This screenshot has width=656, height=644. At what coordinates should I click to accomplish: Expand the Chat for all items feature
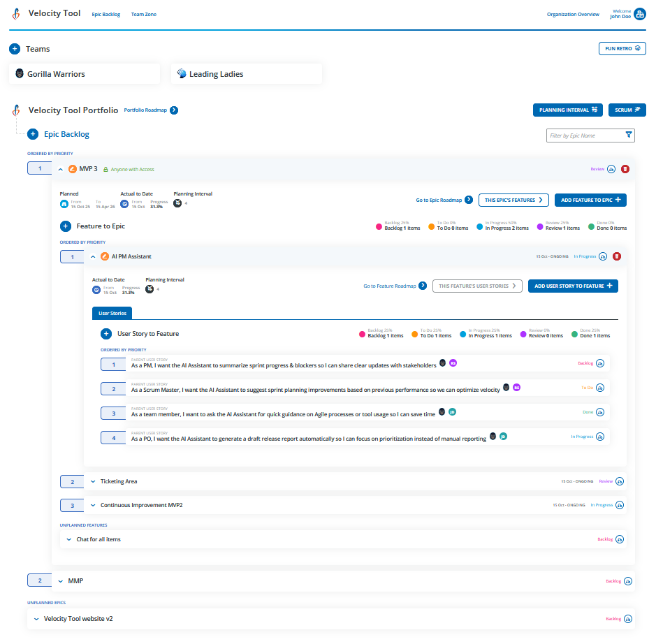click(x=68, y=539)
